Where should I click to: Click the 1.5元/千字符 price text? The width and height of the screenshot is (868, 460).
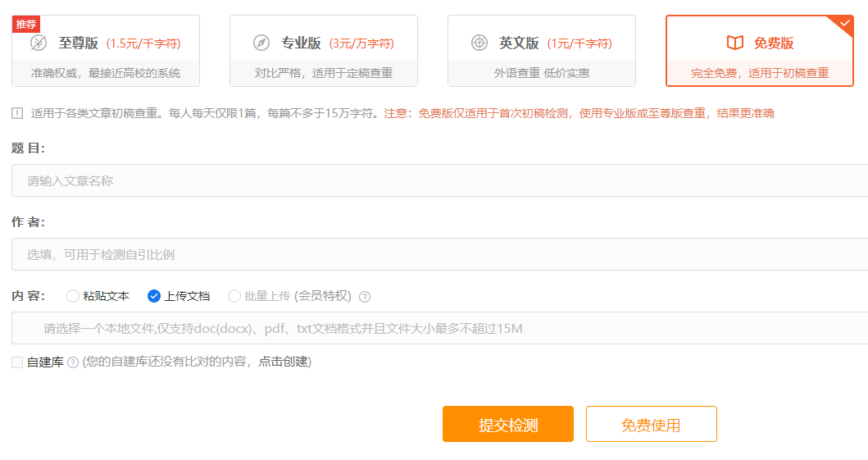[143, 43]
